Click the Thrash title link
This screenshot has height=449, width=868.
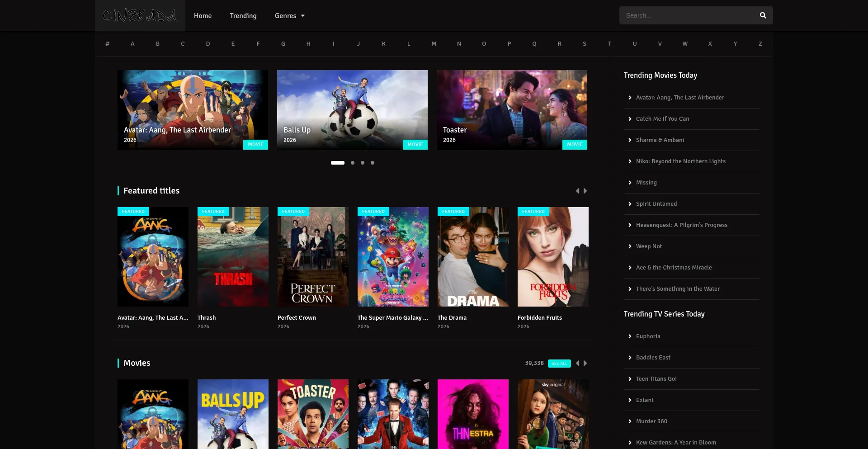207,318
